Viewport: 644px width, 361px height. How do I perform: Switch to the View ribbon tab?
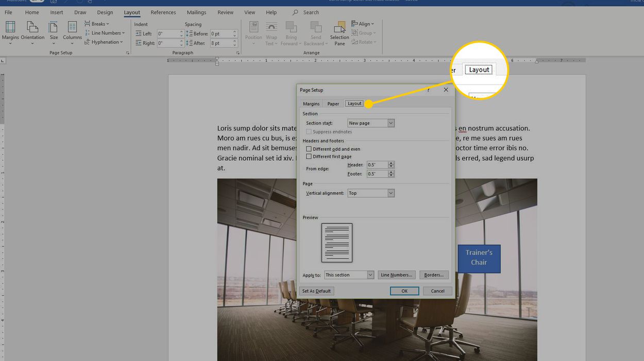[x=249, y=12]
